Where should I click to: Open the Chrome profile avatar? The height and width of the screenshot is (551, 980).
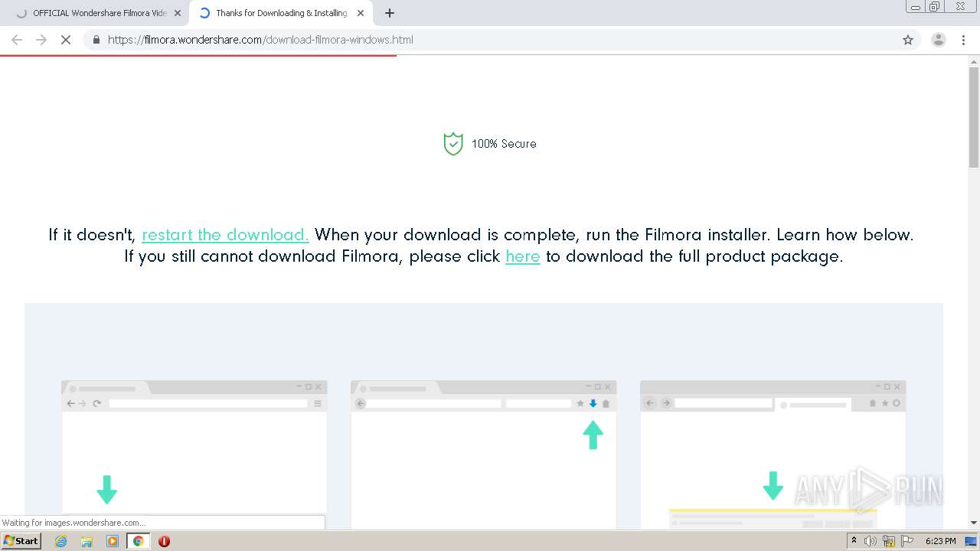938,40
